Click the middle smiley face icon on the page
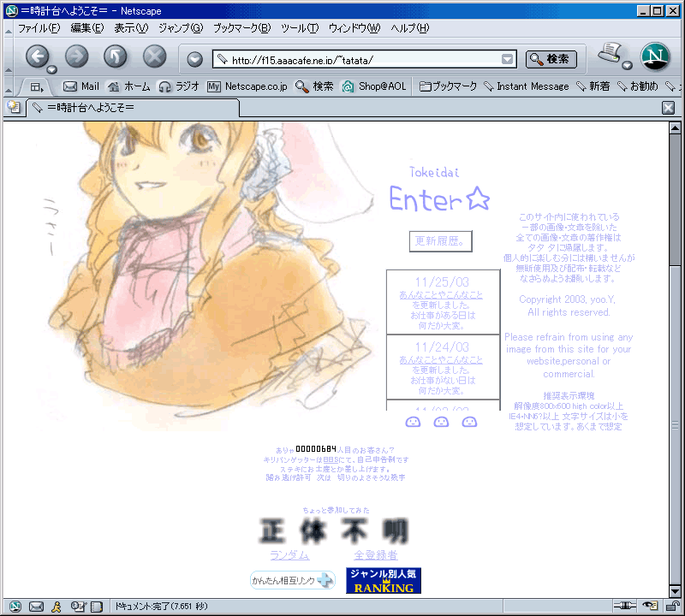The height and width of the screenshot is (616, 685). click(x=441, y=422)
